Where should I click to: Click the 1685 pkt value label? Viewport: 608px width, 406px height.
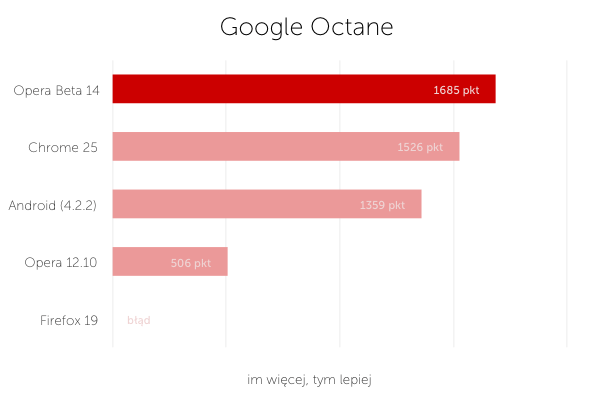point(456,90)
